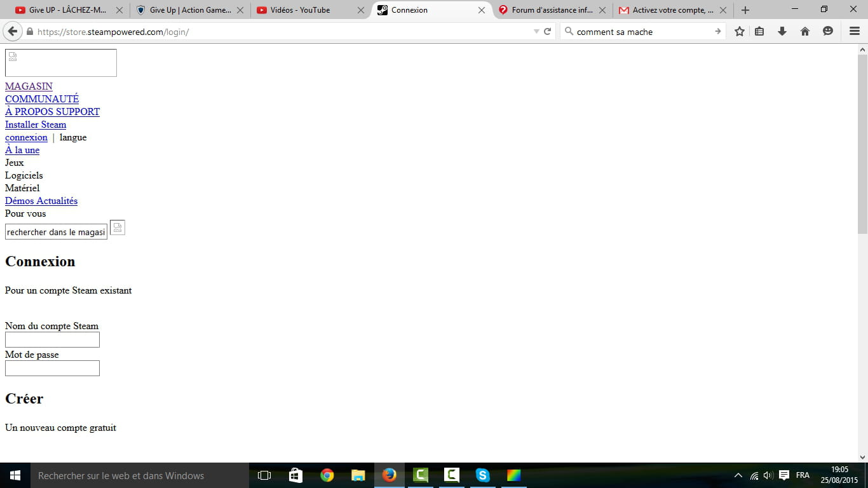Click the Firefox taskbar icon
This screenshot has width=868, height=488.
tap(390, 475)
